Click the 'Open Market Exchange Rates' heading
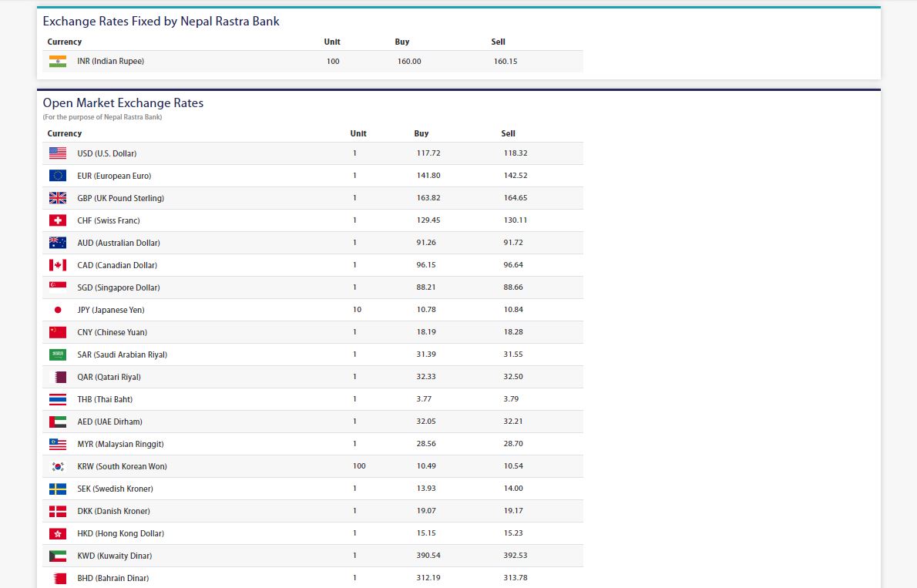Viewport: 917px width, 588px height. tap(123, 103)
